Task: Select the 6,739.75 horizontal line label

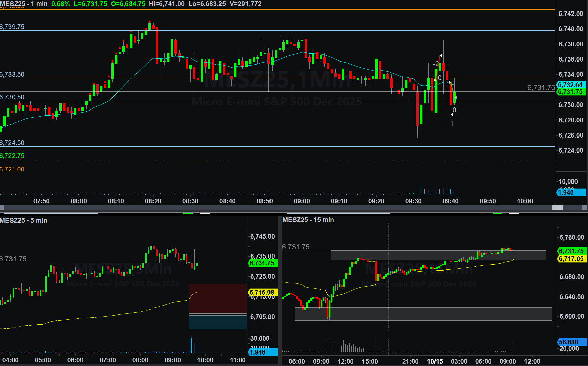Action: tap(13, 27)
